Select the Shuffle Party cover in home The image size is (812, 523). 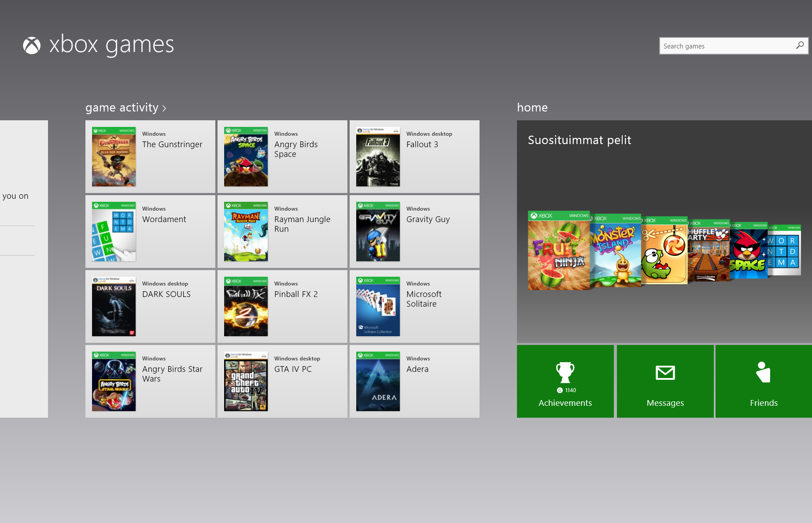pyautogui.click(x=709, y=250)
